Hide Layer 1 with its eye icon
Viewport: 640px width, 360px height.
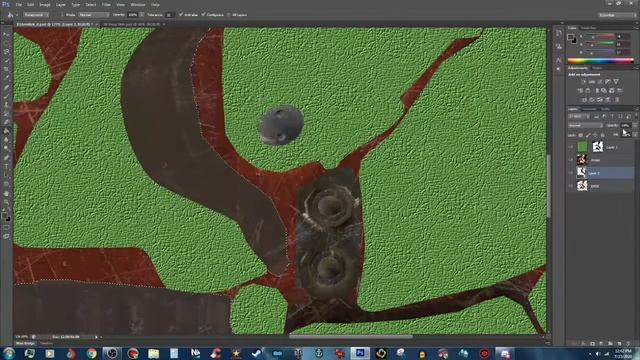click(x=571, y=147)
